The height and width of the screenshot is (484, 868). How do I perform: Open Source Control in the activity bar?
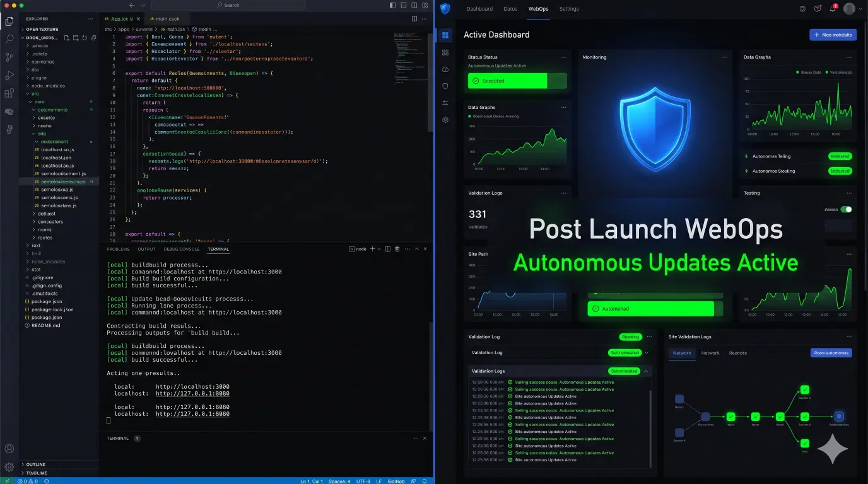click(x=9, y=57)
